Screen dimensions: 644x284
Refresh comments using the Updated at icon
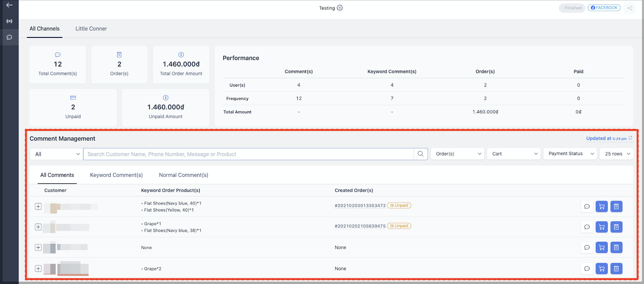point(630,138)
